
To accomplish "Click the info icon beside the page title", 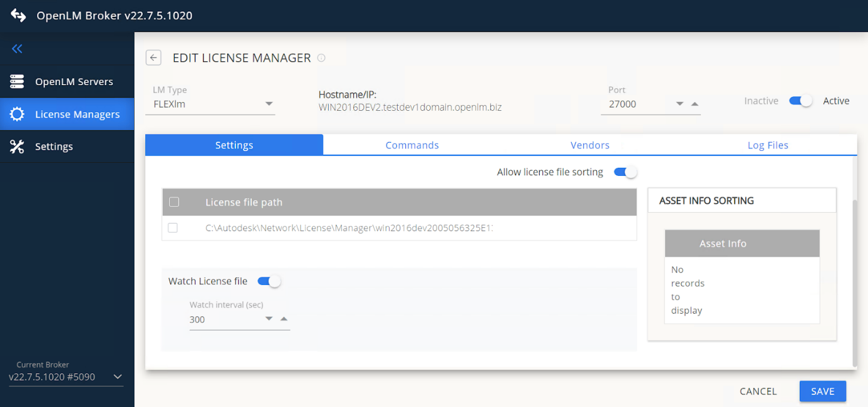I will point(321,58).
